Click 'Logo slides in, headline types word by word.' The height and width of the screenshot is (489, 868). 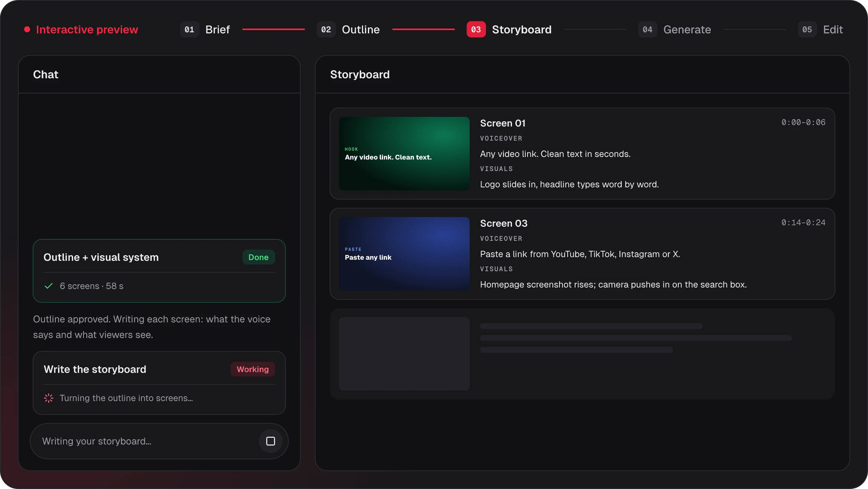click(570, 184)
